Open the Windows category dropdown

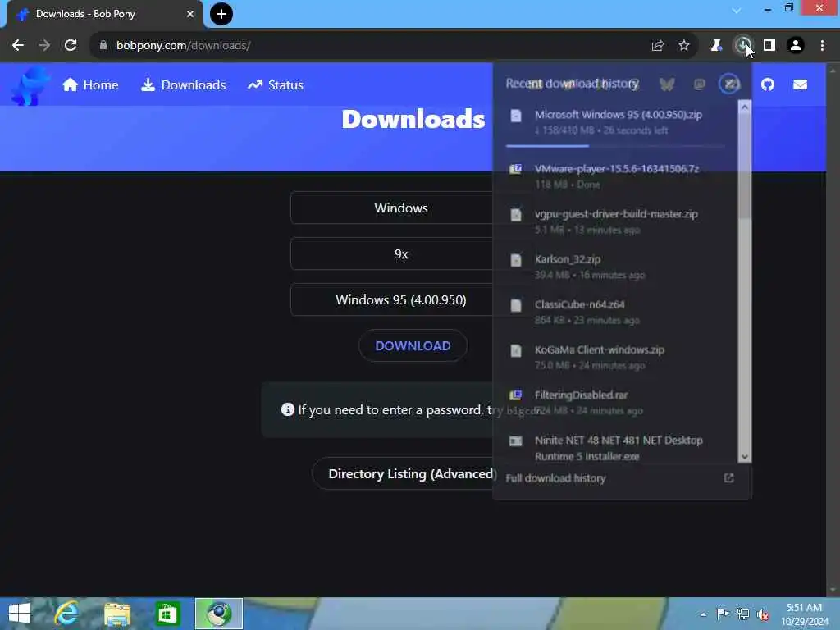(400, 208)
